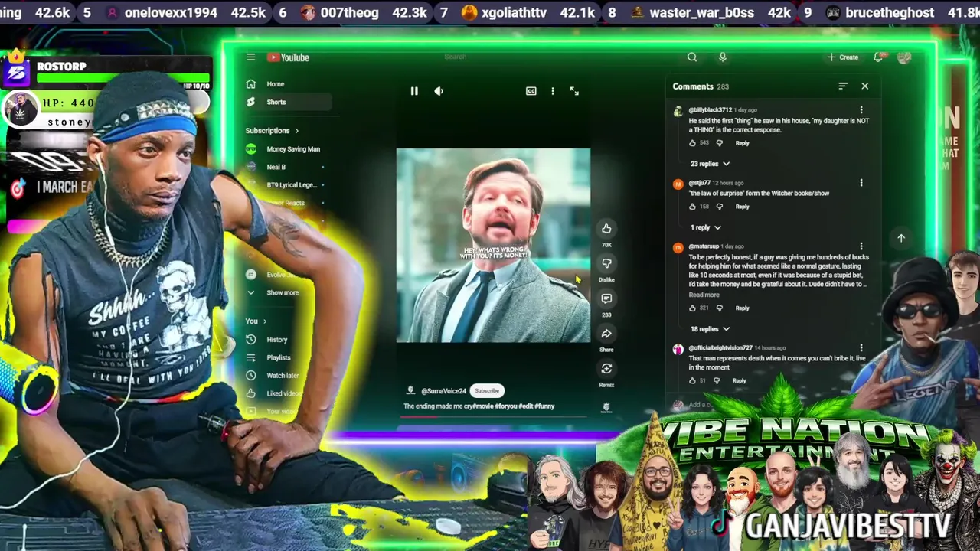980x551 pixels.
Task: Open Shorts in the sidebar
Action: coord(287,102)
